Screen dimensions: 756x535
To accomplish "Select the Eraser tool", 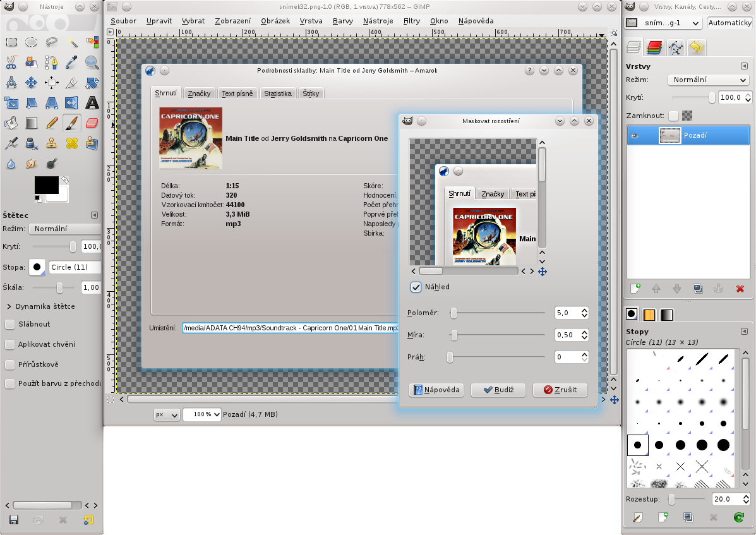I will [92, 123].
